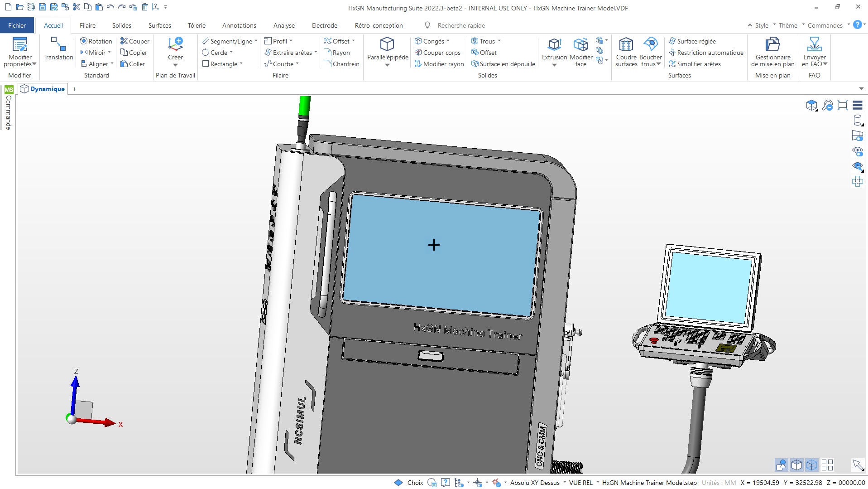Image resolution: width=868 pixels, height=489 pixels.
Task: Click the Surface en dépouille tool
Action: [x=503, y=64]
